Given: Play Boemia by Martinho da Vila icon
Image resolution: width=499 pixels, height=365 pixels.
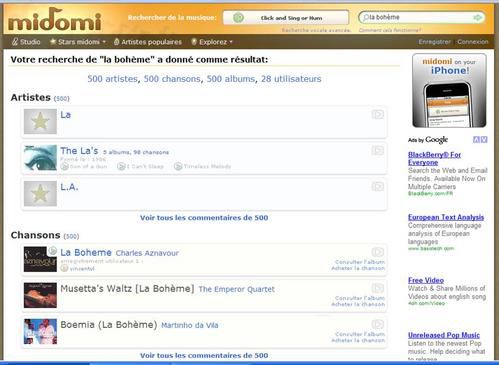Looking at the screenshot, I should 378,324.
